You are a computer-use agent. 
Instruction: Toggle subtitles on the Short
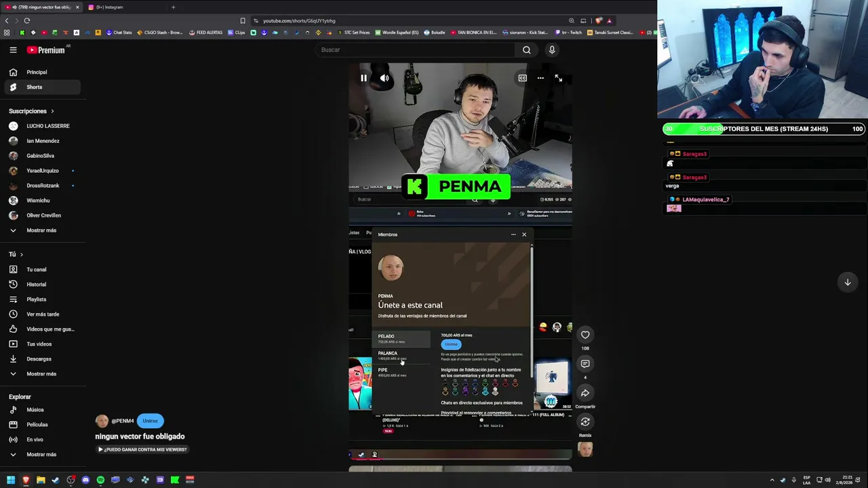[522, 78]
